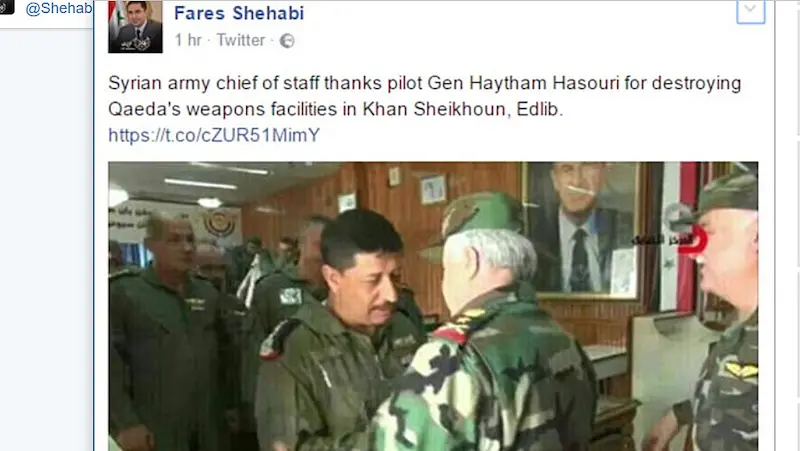This screenshot has height=451, width=800.
Task: Click Fares Shehabi's profile picture thumbnail
Action: tap(135, 27)
